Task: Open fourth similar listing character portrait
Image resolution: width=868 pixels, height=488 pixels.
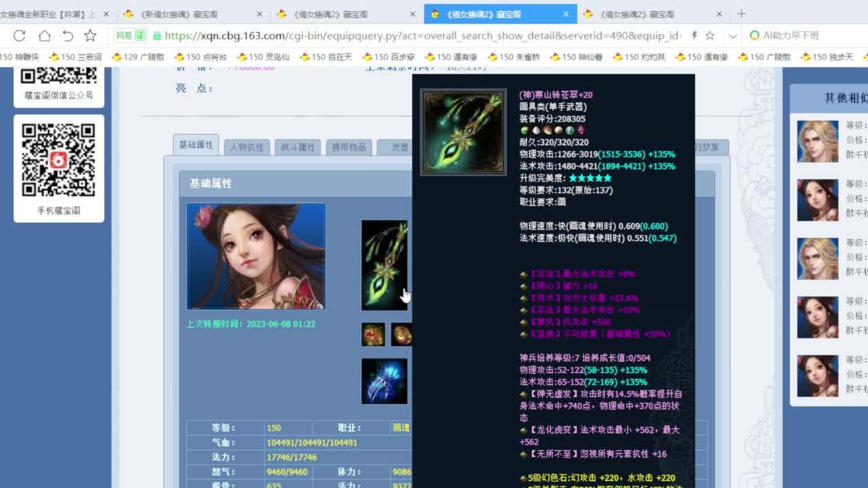Action: (x=817, y=317)
